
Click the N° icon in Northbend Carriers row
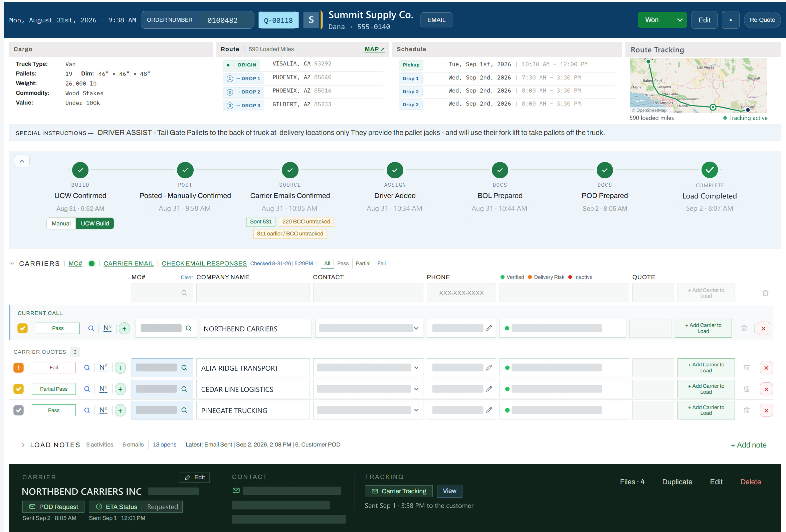(x=108, y=328)
